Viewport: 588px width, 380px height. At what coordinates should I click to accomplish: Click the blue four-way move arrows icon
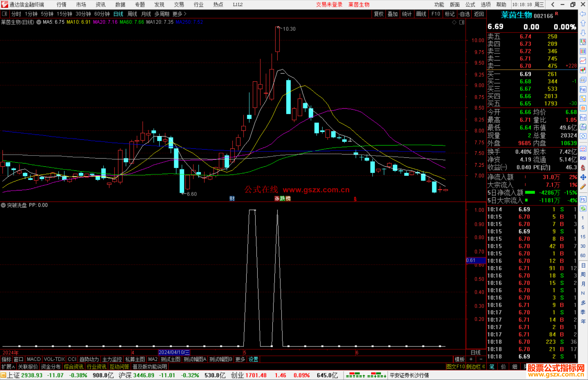(583, 177)
